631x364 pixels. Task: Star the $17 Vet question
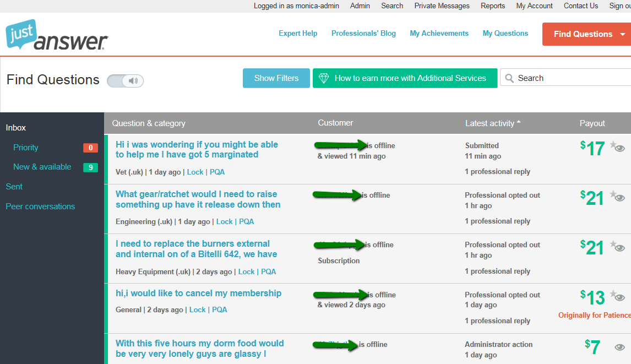pyautogui.click(x=613, y=145)
